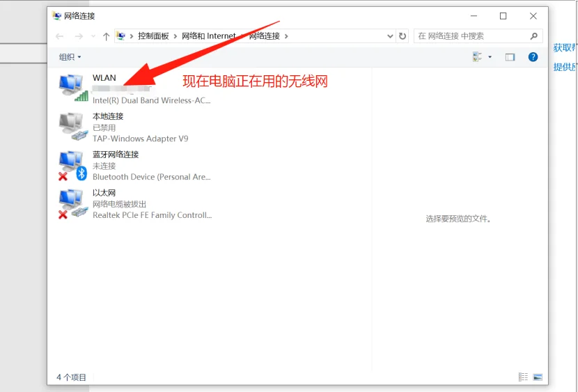Viewport: 578px width, 392px height.
Task: Click the 网络连接 window title icon
Action: coord(57,16)
